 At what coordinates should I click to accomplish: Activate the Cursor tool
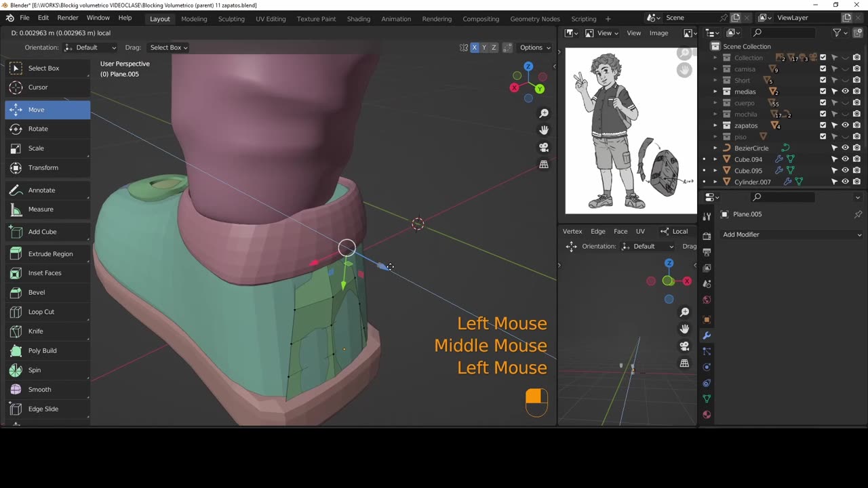(47, 87)
